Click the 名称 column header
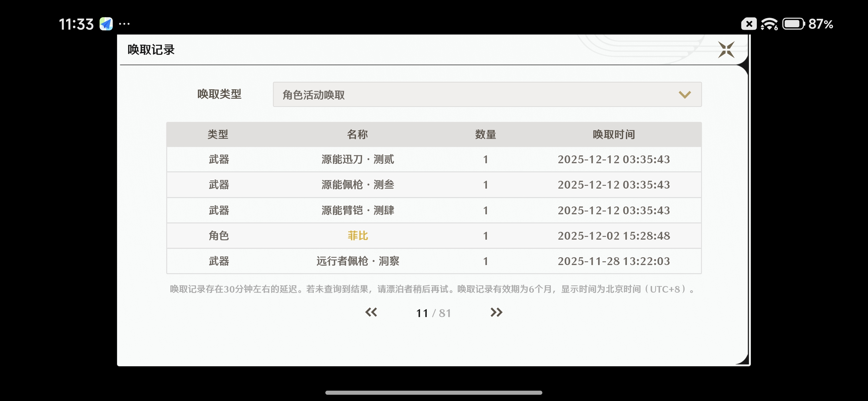Viewport: 868px width, 401px height. (357, 134)
